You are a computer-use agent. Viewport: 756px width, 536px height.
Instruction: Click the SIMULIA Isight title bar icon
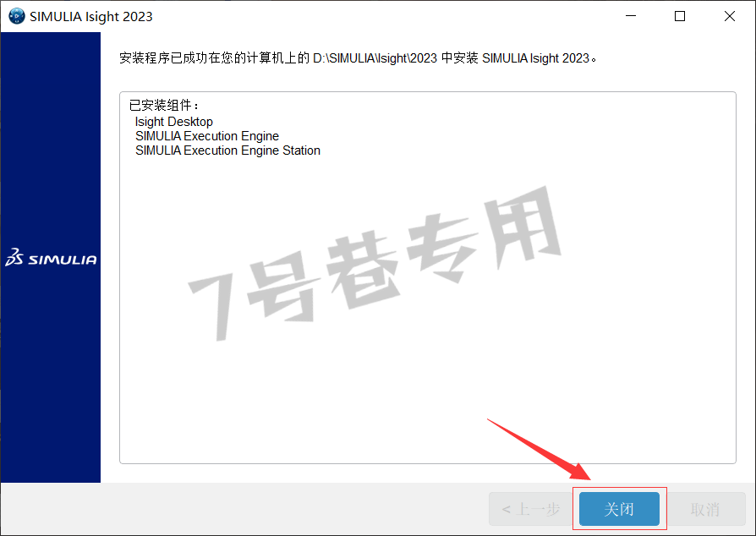(x=17, y=16)
